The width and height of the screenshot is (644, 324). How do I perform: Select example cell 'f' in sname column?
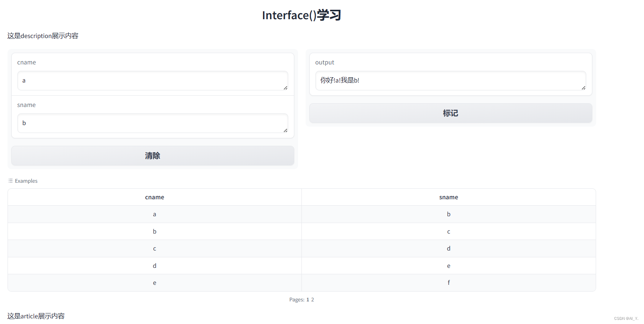[449, 283]
